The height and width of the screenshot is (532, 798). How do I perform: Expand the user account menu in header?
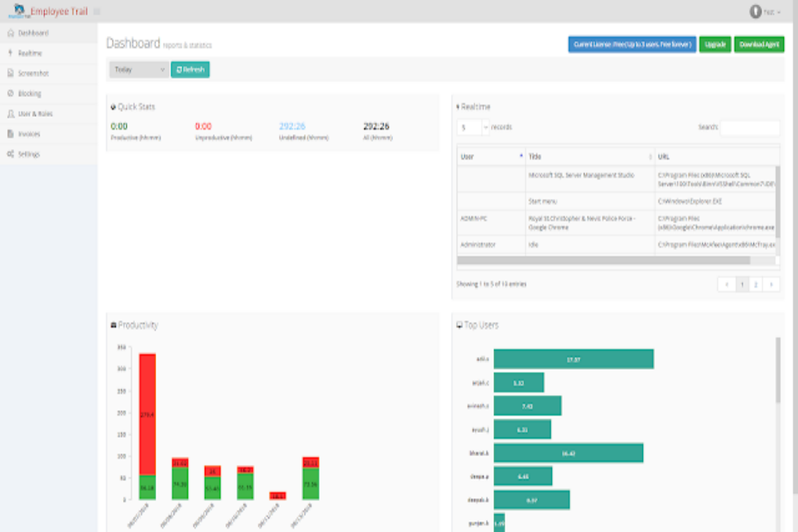point(765,12)
